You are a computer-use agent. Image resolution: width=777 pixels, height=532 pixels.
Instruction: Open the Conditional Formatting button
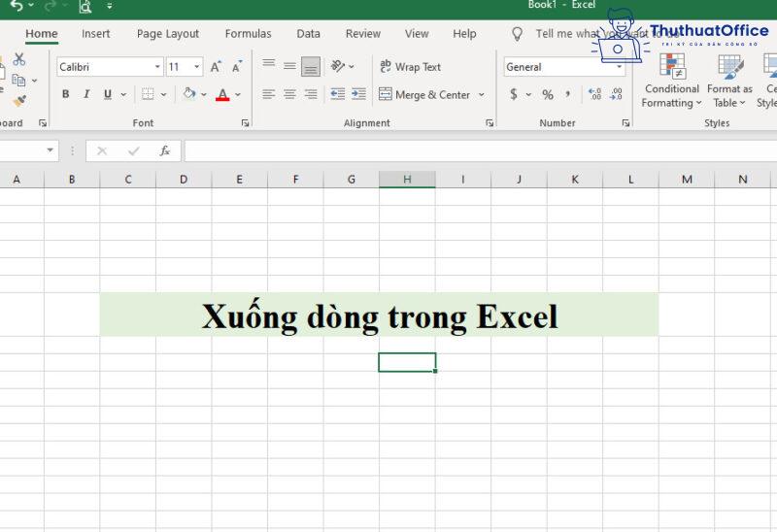671,83
